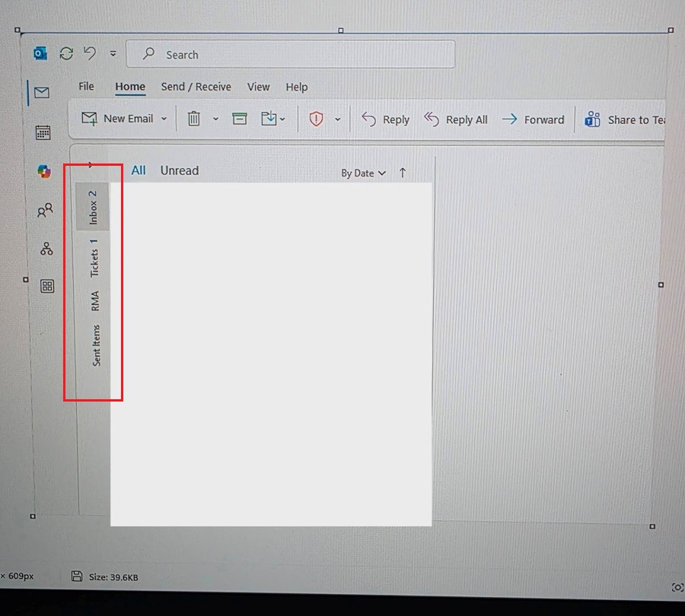This screenshot has height=616, width=685.
Task: Click the Move to folder icon
Action: tap(269, 119)
